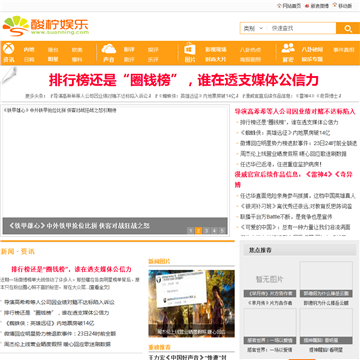Screen dimensions: 360x360
Task: Open 蜘蛛侠 ticker link in 更多头条 row
Action: [197, 96]
